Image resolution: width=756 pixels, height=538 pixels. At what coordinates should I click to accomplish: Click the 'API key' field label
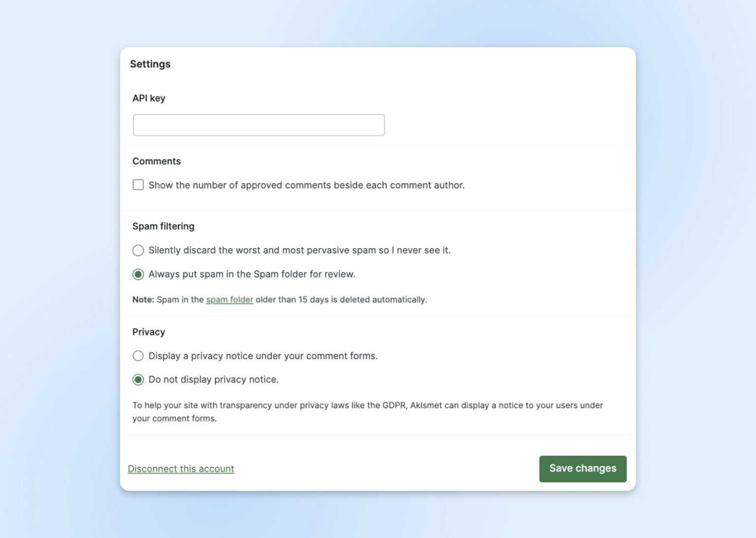(149, 98)
